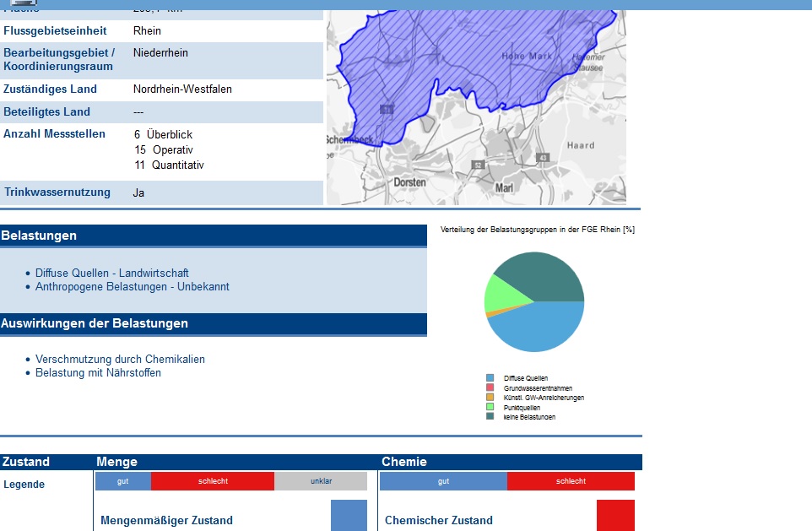812x531 pixels.
Task: Select the Chemie column header
Action: pyautogui.click(x=403, y=462)
